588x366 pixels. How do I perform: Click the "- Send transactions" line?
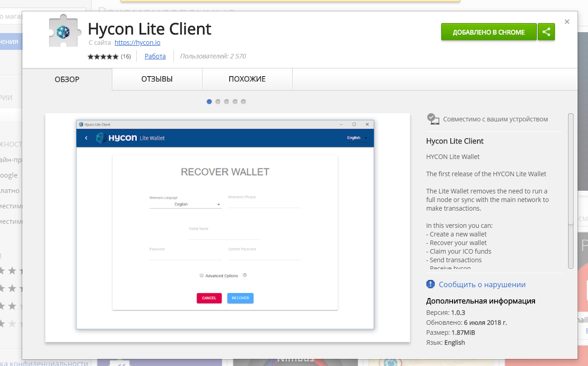[x=454, y=260]
